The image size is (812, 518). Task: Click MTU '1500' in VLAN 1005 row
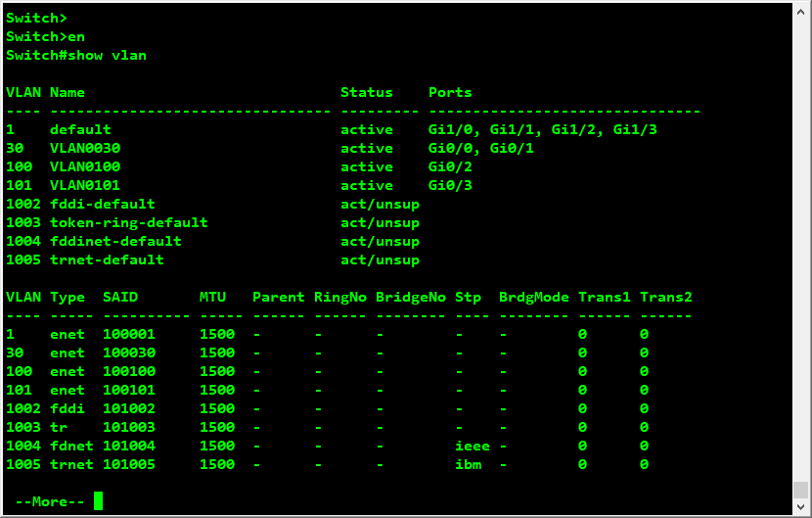[217, 465]
